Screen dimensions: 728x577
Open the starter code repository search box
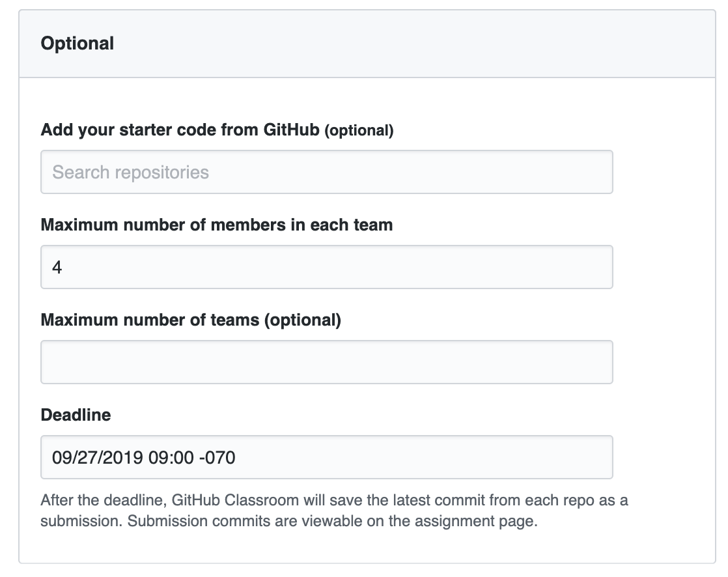326,171
